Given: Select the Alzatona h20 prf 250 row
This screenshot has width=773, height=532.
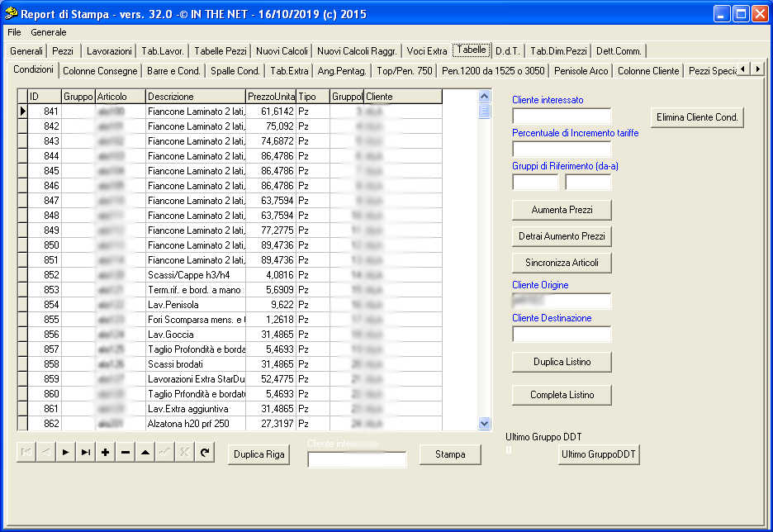Looking at the screenshot, I should click(230, 424).
